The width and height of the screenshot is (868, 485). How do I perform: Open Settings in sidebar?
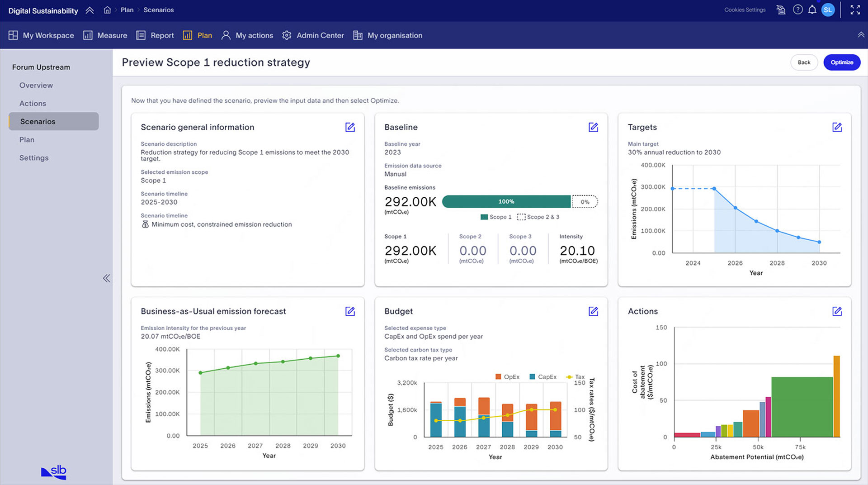(x=34, y=157)
